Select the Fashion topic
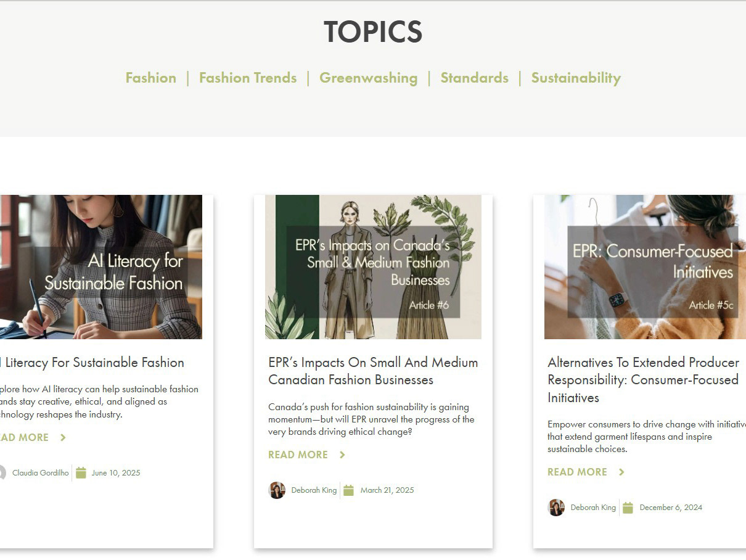The image size is (746, 560). (151, 78)
